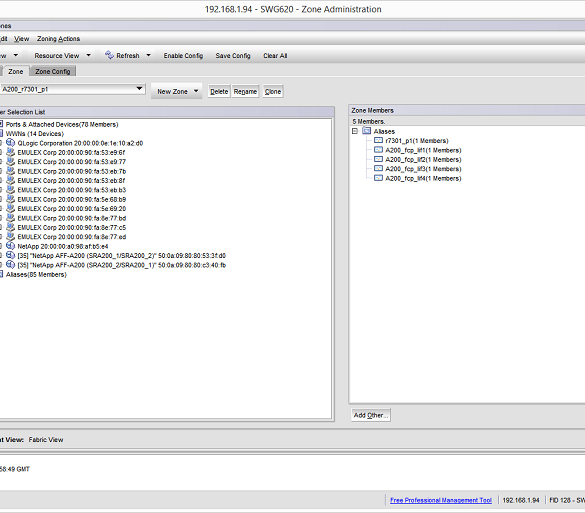Switch to the Zone tab

pos(16,71)
